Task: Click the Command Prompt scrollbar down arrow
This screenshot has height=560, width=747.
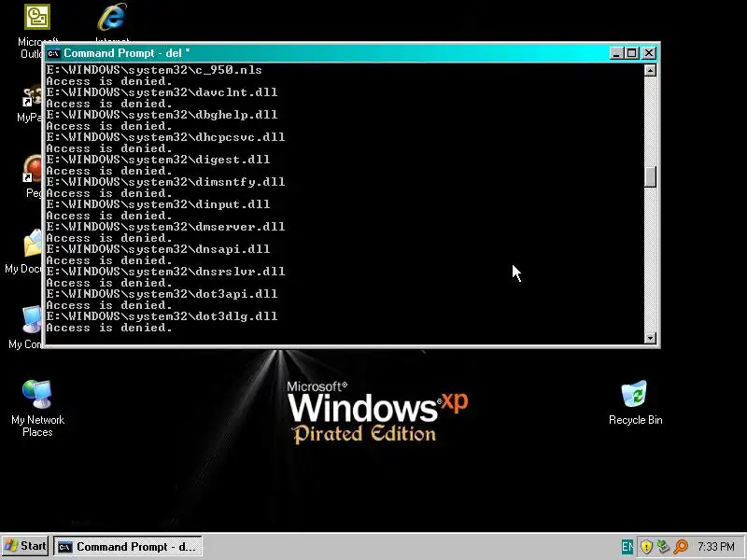Action: coord(650,338)
